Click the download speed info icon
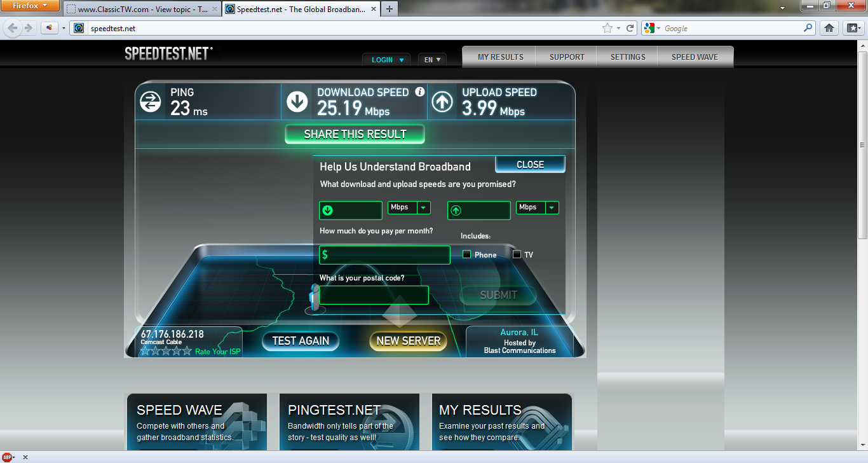868x463 pixels. point(419,92)
